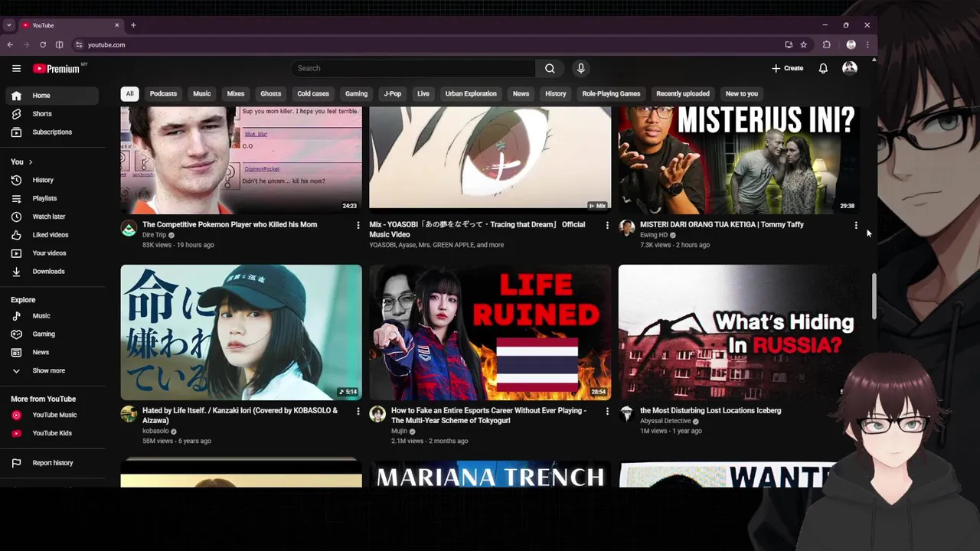Viewport: 980px width, 551px height.
Task: Select the Role-Playing Games chip
Action: coord(611,93)
